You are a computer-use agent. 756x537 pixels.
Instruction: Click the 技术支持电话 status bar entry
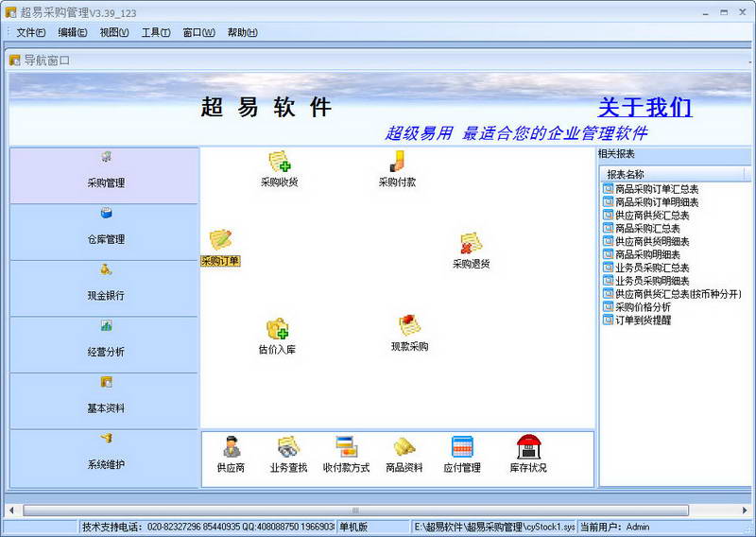pos(207,527)
